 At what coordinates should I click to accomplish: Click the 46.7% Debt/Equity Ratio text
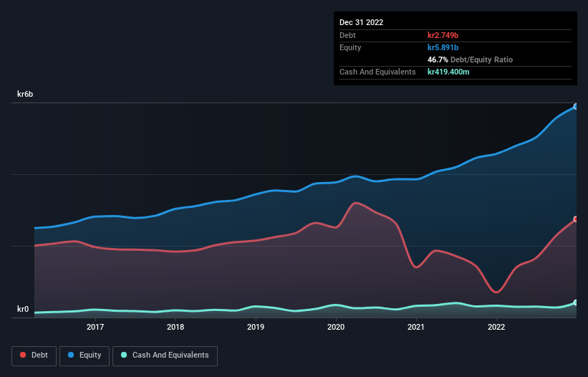[x=471, y=59]
